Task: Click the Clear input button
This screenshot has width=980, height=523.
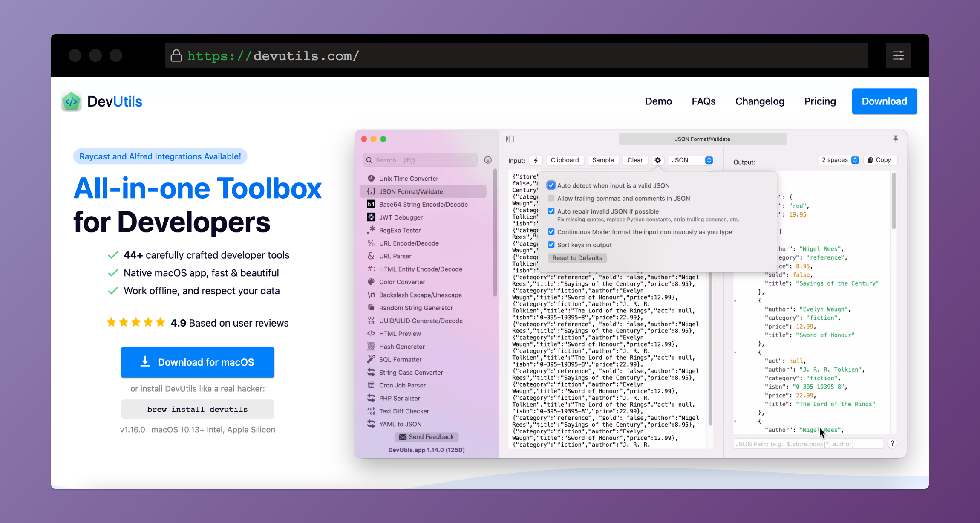Action: click(x=635, y=160)
